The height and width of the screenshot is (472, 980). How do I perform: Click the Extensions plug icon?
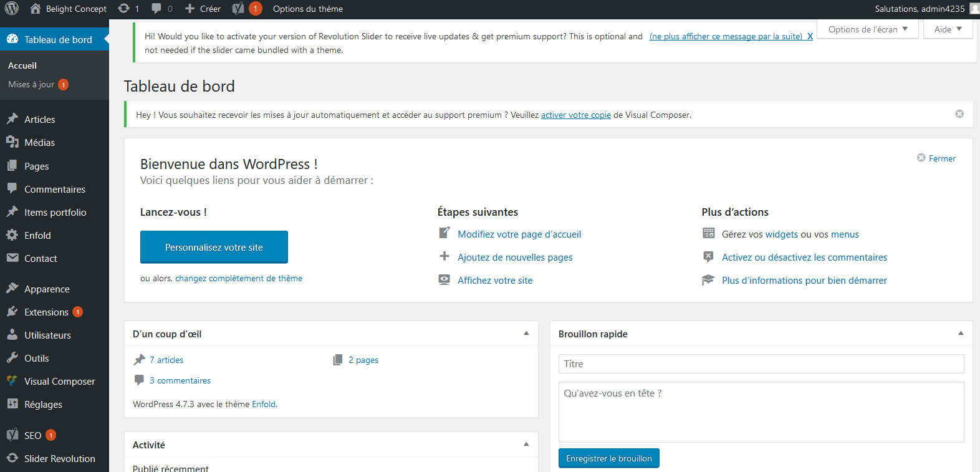coord(12,311)
